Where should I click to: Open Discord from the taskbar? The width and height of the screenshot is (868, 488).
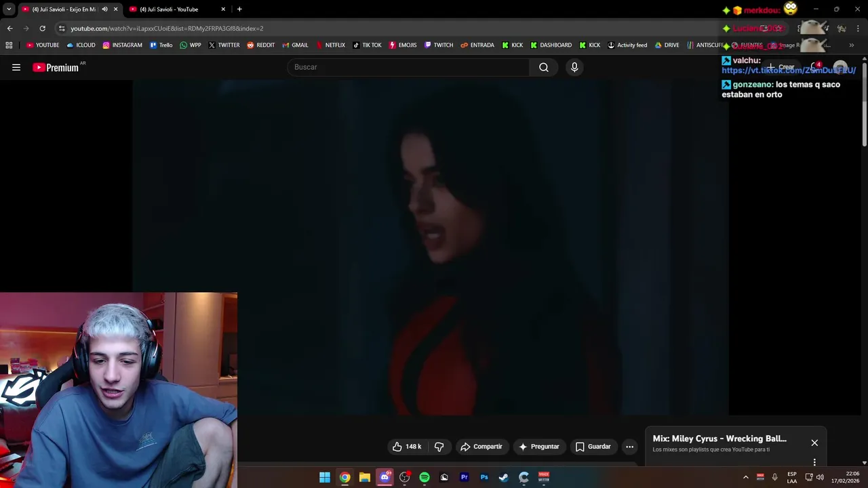coord(384,477)
